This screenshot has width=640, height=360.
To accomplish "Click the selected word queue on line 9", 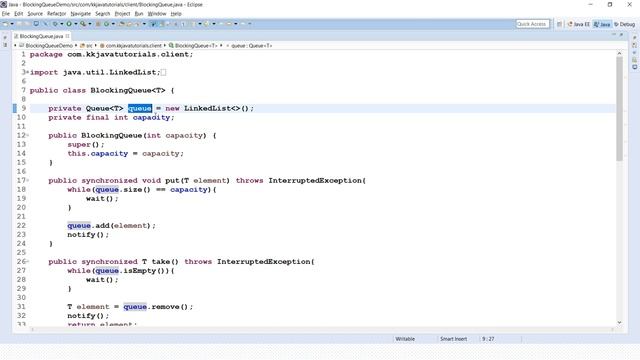I will 140,109.
